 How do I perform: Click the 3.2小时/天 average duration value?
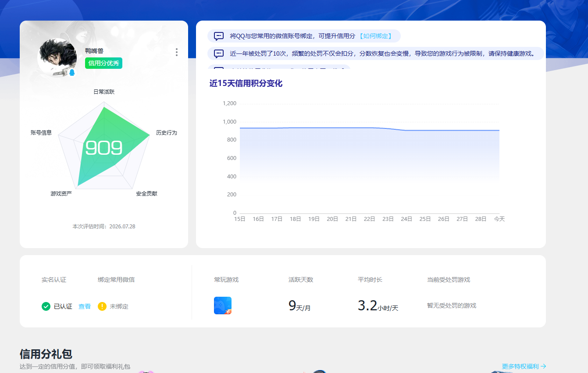pos(378,306)
